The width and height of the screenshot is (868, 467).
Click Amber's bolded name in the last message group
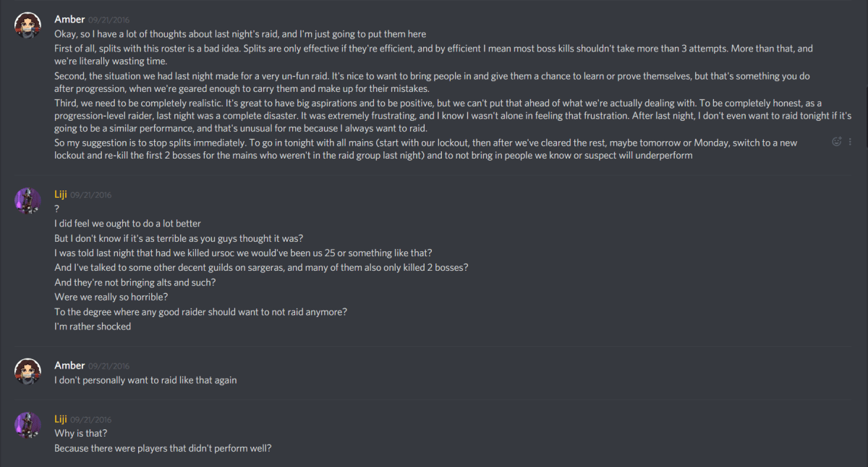click(69, 365)
